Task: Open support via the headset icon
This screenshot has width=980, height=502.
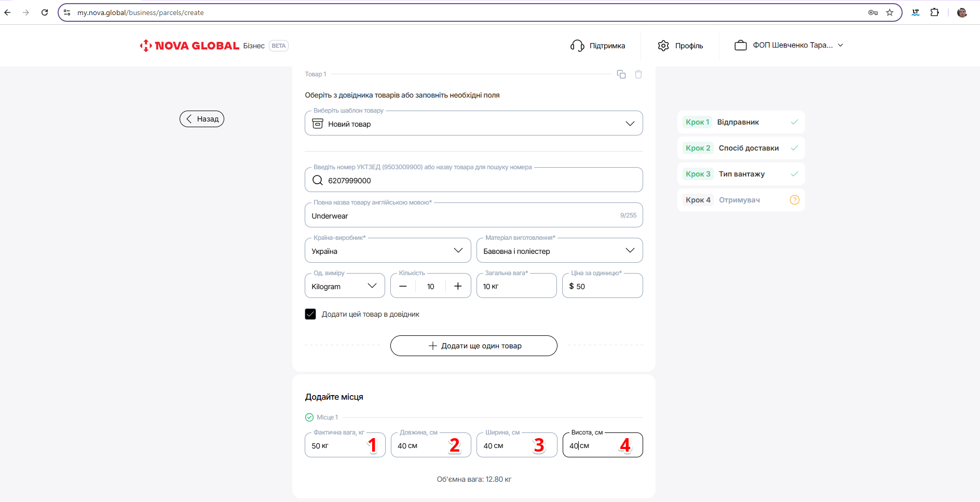Action: tap(577, 46)
